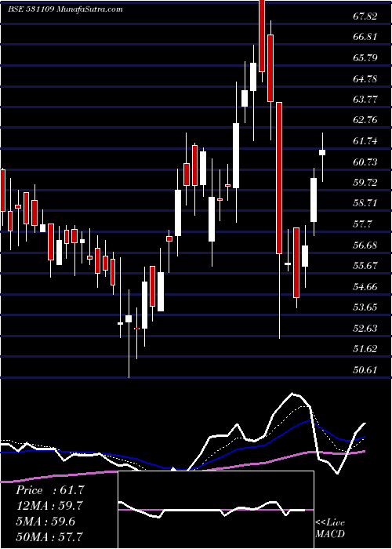The height and width of the screenshot is (549, 392).
Task: Click the 62.76 price axis label
Action: pyautogui.click(x=365, y=120)
